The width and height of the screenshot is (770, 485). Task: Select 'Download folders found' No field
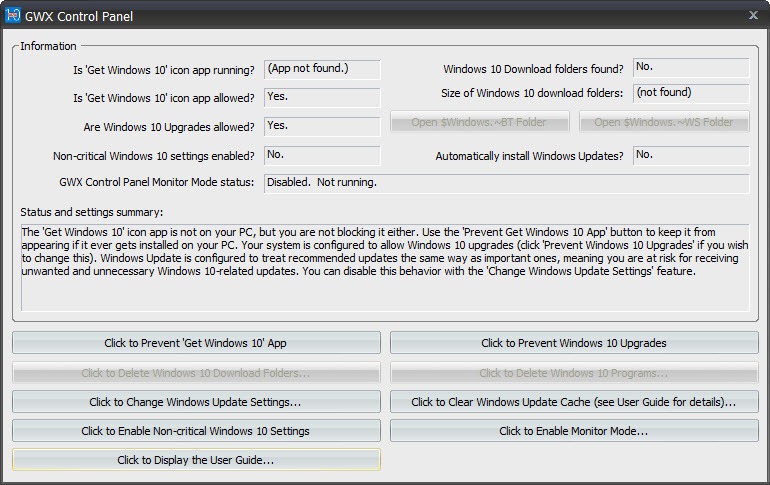pyautogui.click(x=691, y=68)
